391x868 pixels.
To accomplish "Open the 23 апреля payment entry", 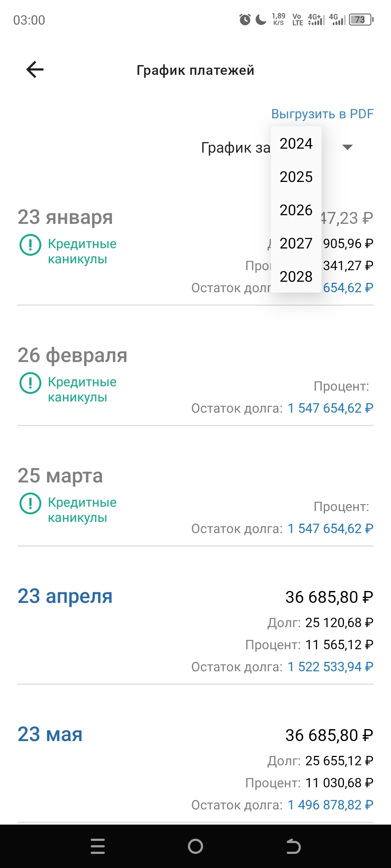I will point(65,596).
